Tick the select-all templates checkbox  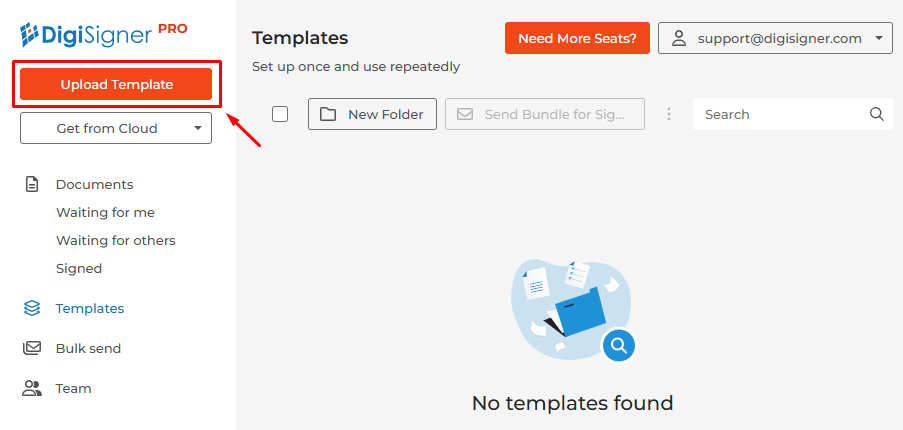tap(280, 114)
